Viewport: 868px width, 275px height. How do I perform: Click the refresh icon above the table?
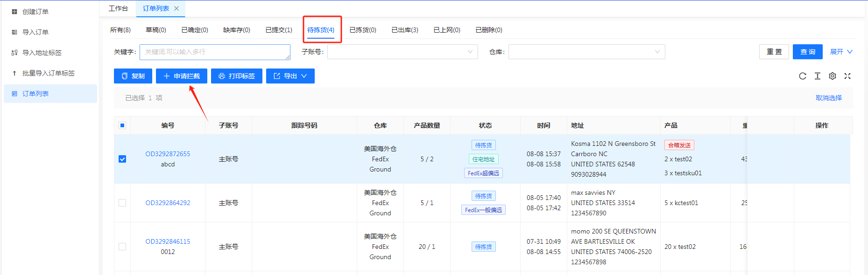point(803,76)
